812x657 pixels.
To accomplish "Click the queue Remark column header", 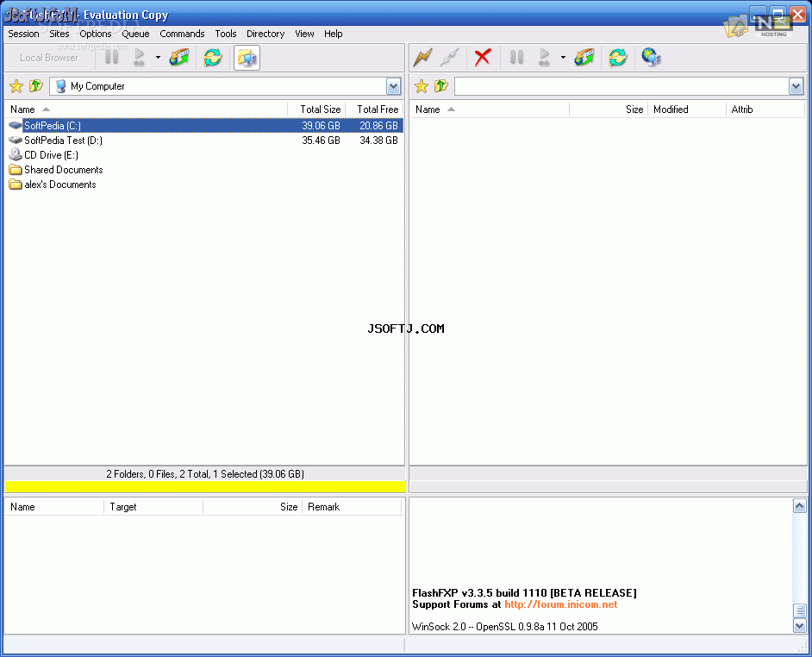I will tap(353, 507).
